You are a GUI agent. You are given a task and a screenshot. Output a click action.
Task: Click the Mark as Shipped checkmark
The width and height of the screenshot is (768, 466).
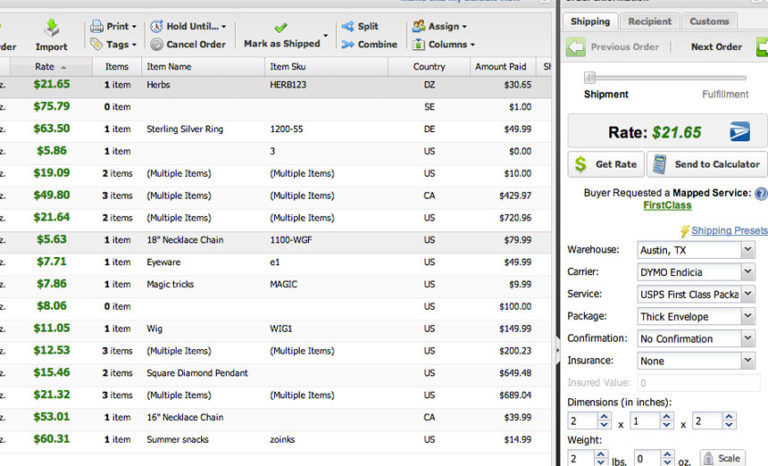(281, 27)
